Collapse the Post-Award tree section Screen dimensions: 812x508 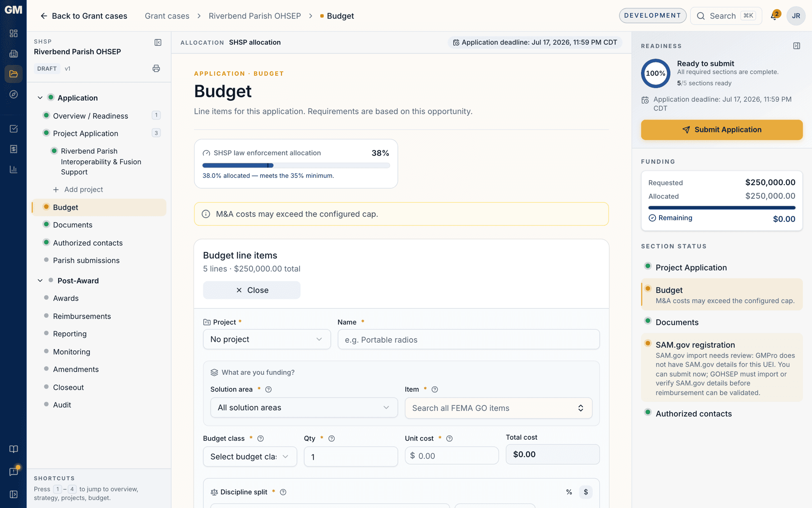[x=40, y=281]
